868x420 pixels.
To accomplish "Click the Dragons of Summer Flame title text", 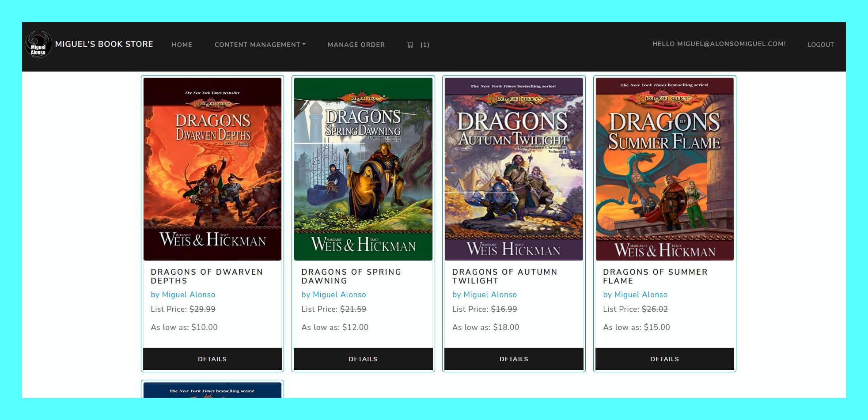I will pos(655,276).
